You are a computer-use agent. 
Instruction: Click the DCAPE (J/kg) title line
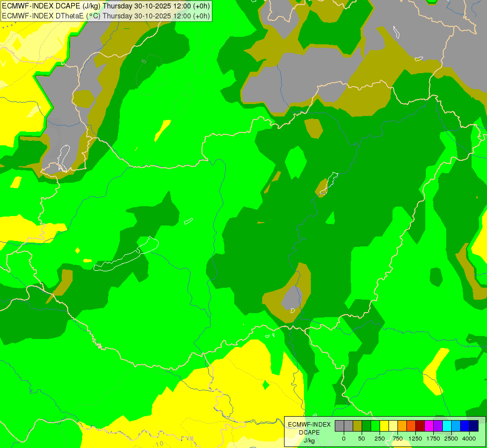pos(106,6)
